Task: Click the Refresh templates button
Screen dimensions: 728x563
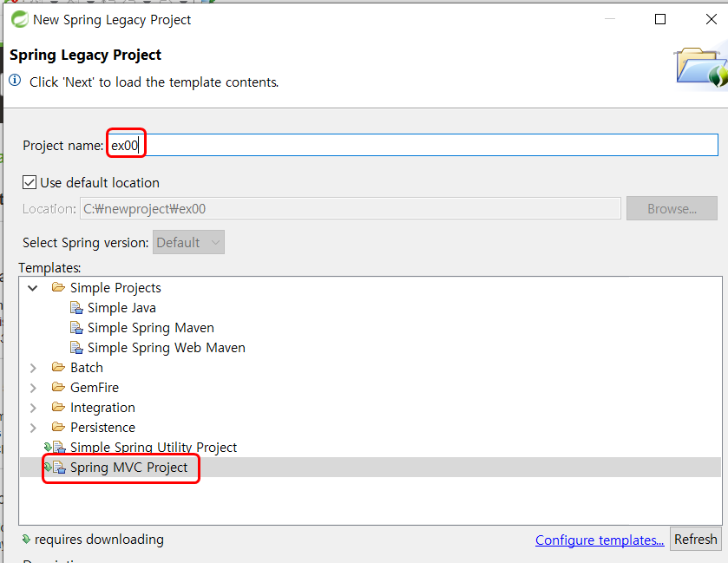Action: point(696,540)
